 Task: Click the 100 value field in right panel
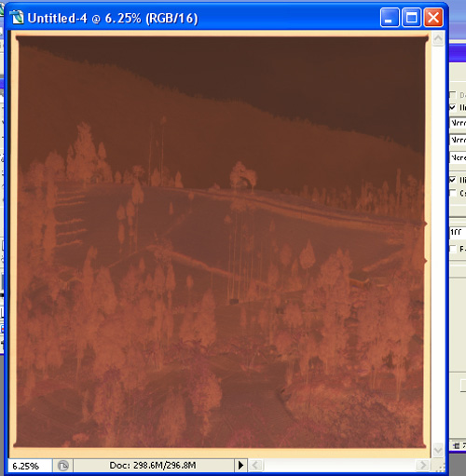click(x=458, y=233)
